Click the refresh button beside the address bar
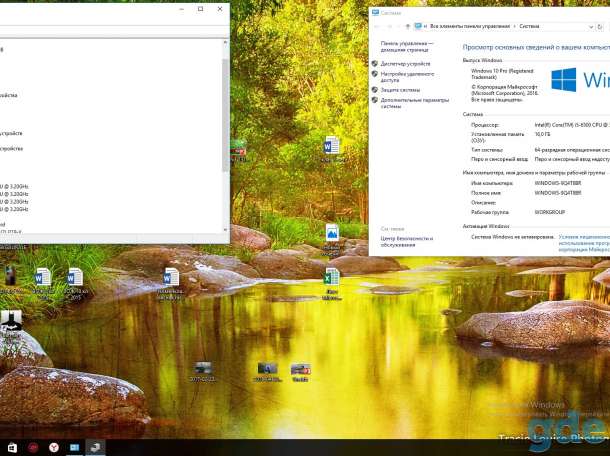This screenshot has height=456, width=610. tap(600, 26)
